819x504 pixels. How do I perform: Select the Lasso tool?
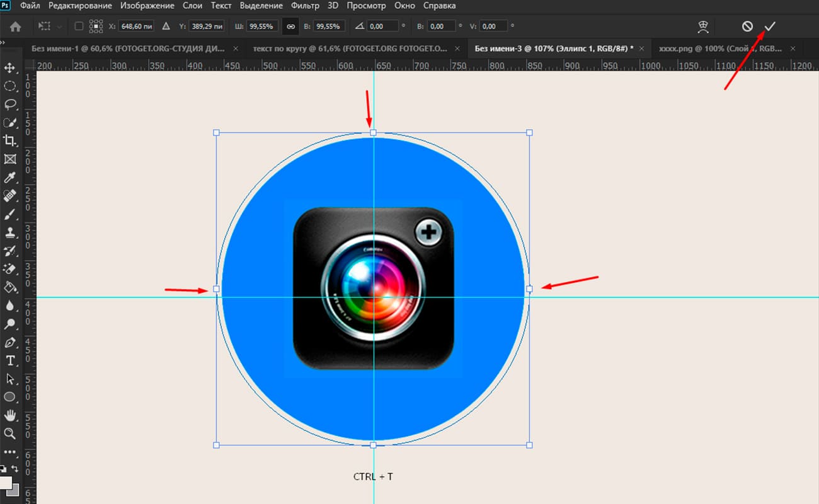click(10, 104)
